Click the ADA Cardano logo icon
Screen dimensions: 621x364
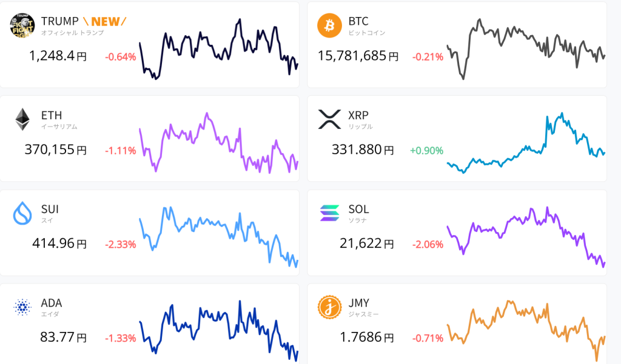22,308
